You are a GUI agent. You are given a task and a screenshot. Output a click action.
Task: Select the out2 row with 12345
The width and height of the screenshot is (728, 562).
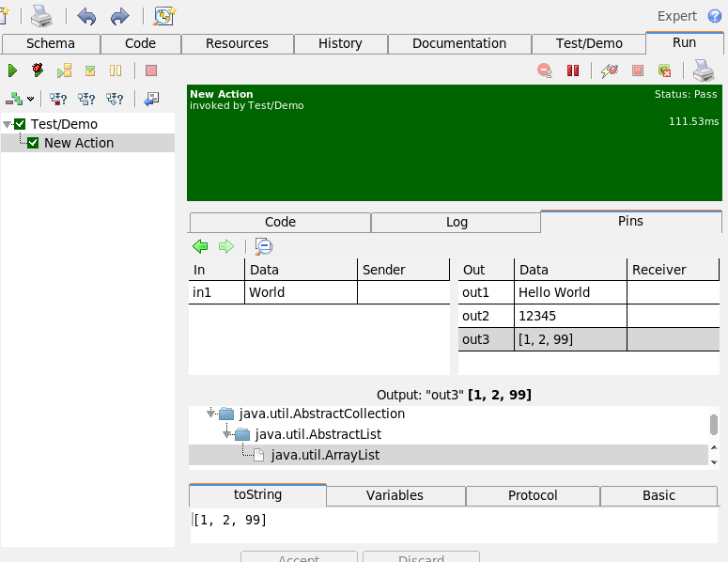pyautogui.click(x=588, y=316)
